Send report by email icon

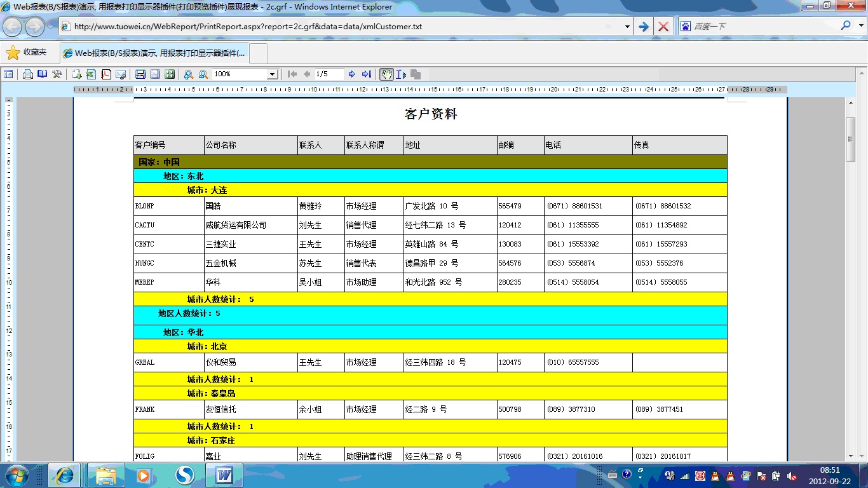tap(121, 74)
